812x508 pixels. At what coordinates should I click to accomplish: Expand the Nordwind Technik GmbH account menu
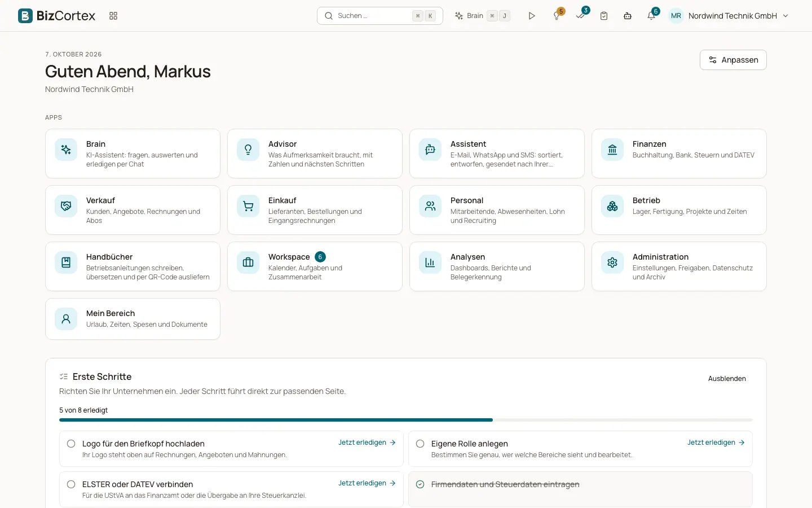(x=739, y=16)
